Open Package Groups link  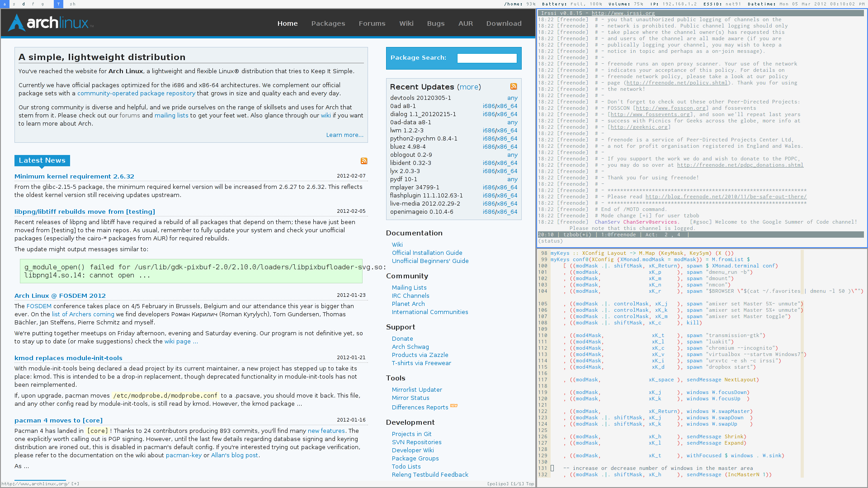pyautogui.click(x=415, y=459)
